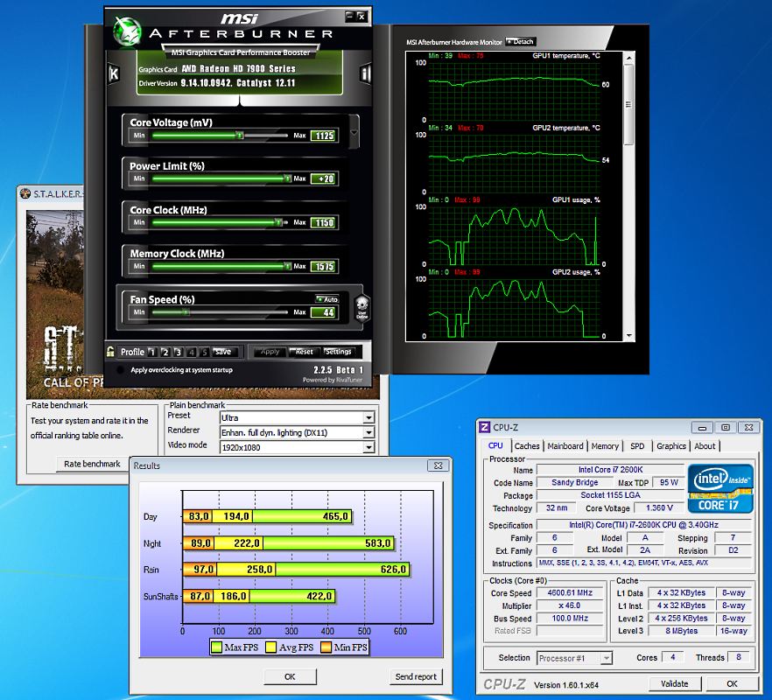772x700 pixels.
Task: Open Afterburner info panel via i button
Action: coord(365,73)
